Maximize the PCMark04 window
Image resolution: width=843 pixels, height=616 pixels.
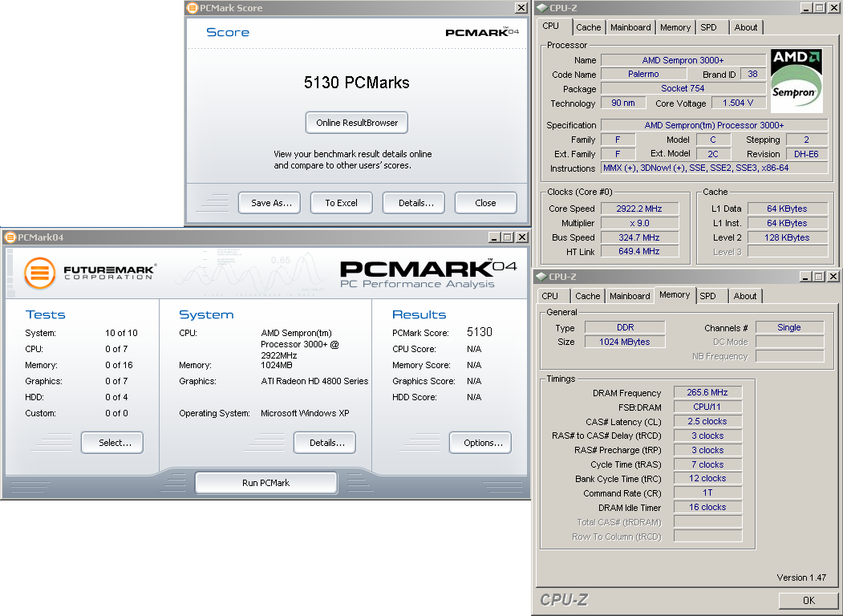[508, 237]
